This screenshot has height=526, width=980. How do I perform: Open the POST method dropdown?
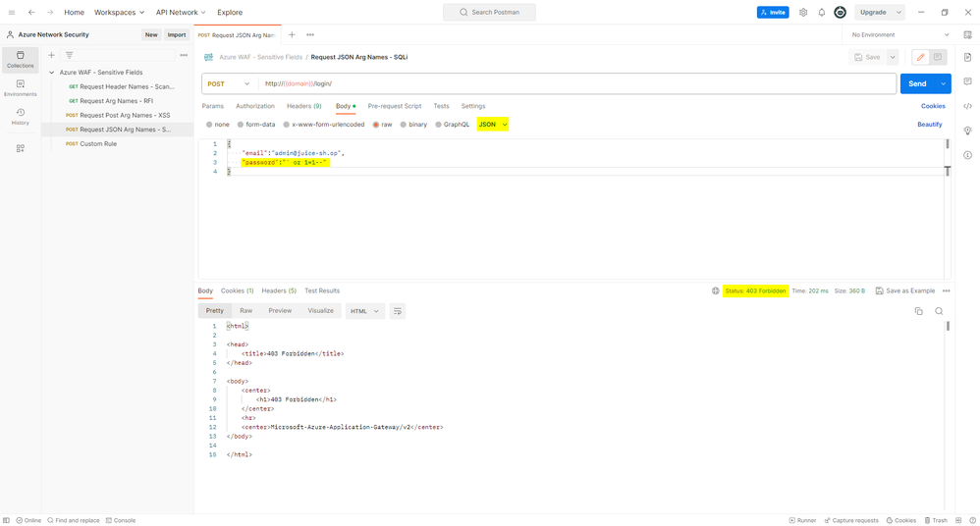click(229, 83)
